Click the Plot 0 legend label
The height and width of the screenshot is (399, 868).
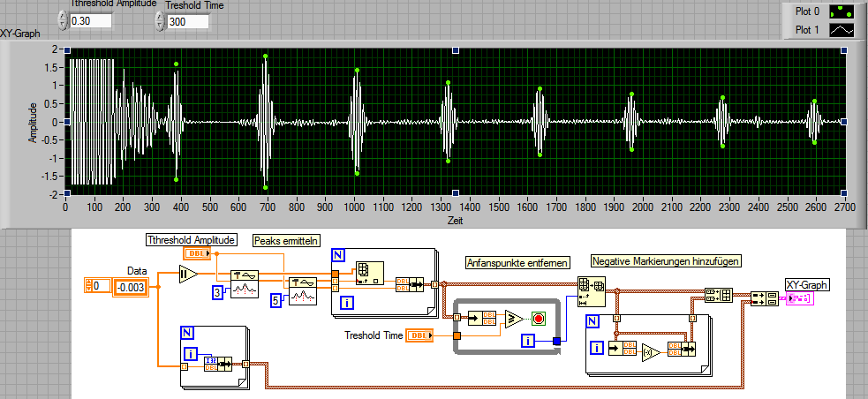pos(807,11)
